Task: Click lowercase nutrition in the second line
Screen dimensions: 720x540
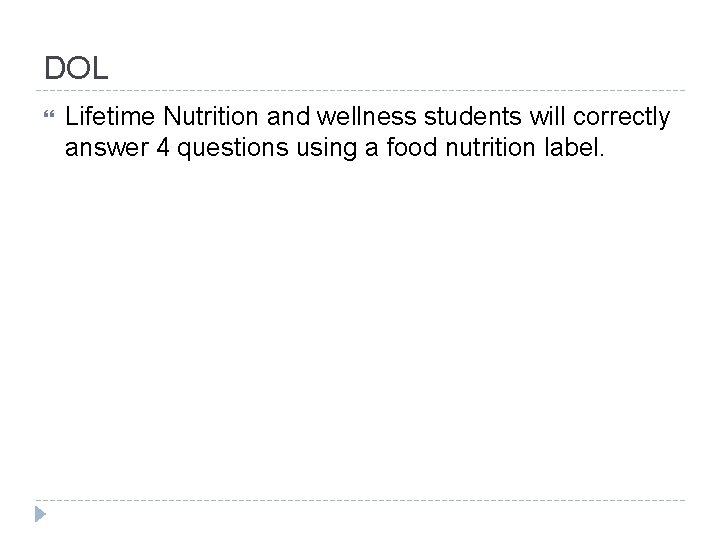Action: point(488,150)
